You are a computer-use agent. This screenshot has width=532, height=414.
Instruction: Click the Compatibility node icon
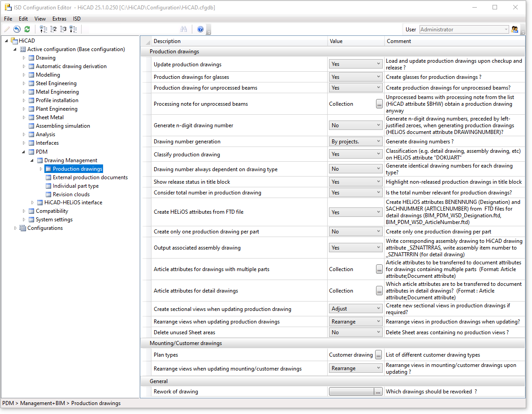pyautogui.click(x=31, y=211)
